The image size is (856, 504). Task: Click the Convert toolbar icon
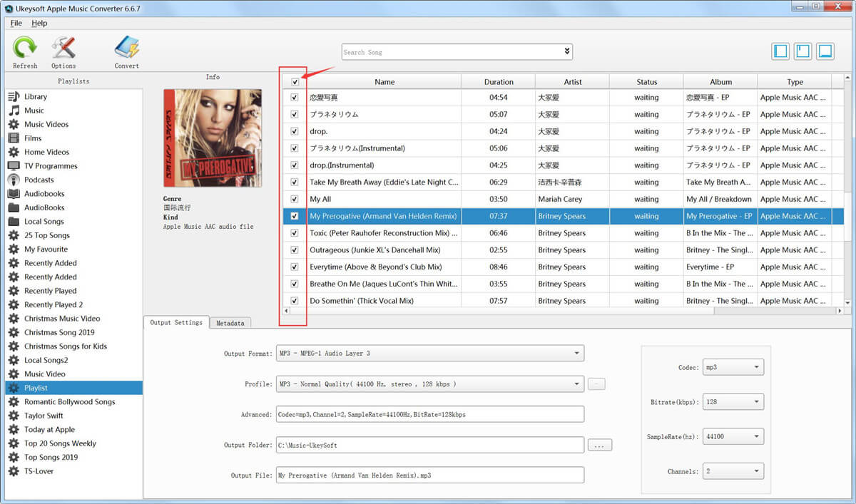(127, 48)
